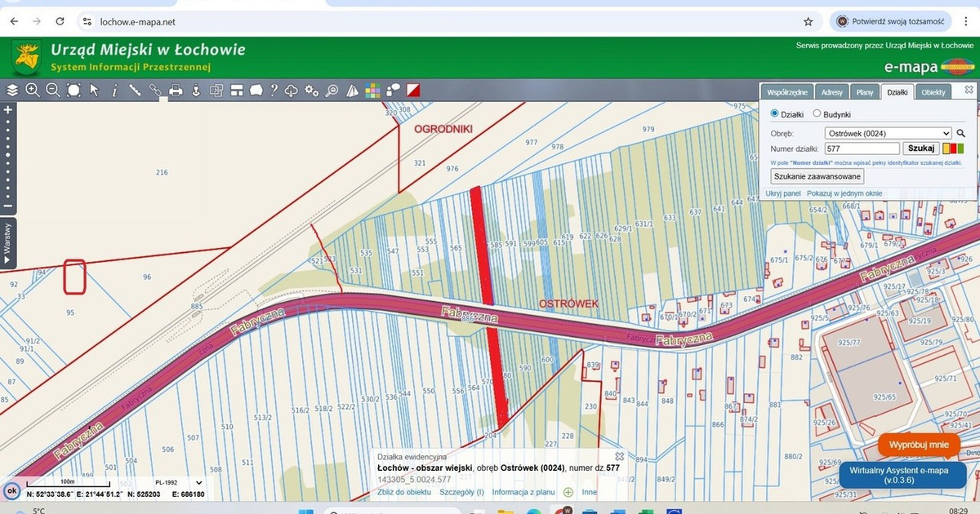Select the Działki radio button

775,114
